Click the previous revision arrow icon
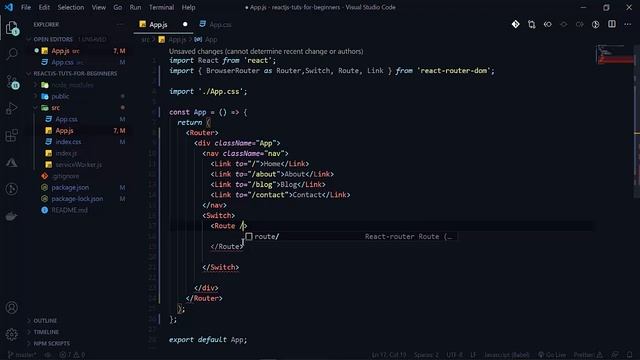Screen dimensions: 640x360 547,24
